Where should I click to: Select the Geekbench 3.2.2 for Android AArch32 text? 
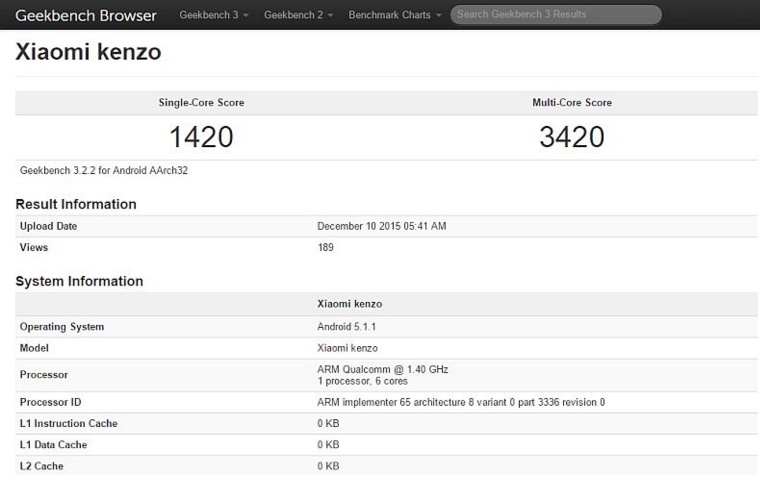point(104,170)
